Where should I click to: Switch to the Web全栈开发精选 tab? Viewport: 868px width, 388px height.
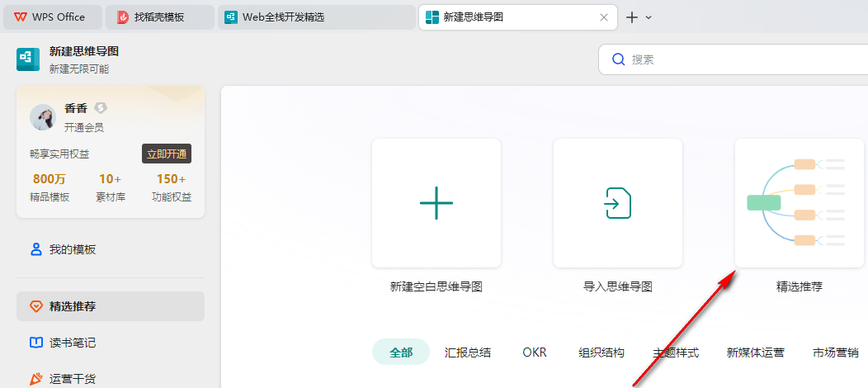(x=317, y=17)
